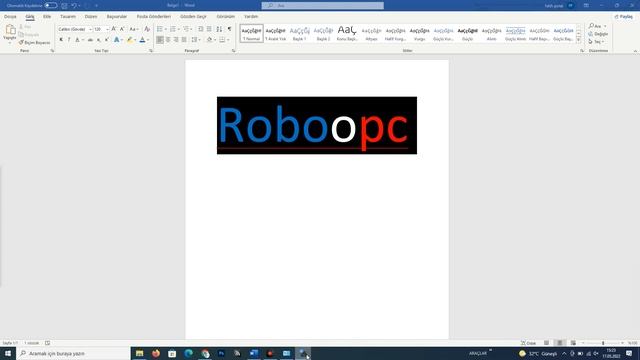The height and width of the screenshot is (360, 640).
Task: Click Değiştir (Replace) in the Düzenleme group
Action: coord(598,34)
